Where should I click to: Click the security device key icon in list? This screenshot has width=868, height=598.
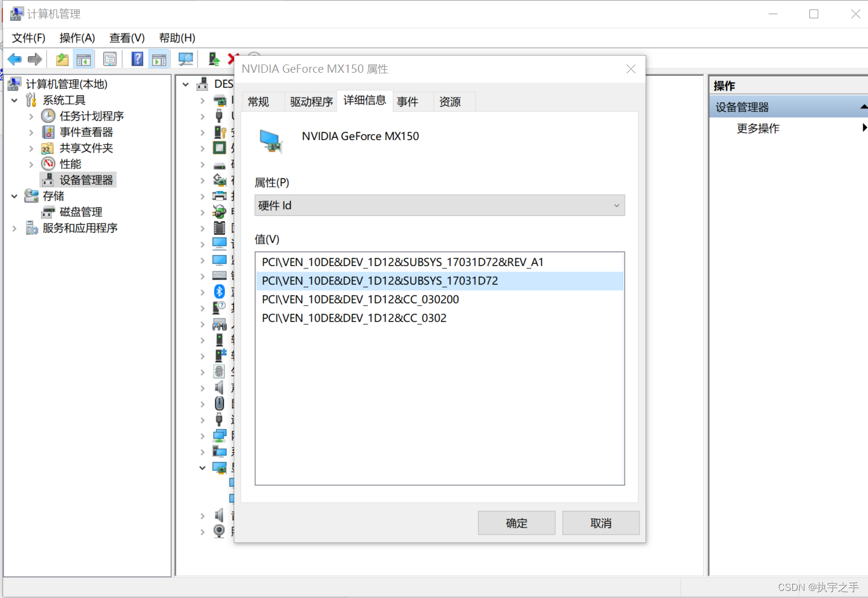tap(220, 132)
